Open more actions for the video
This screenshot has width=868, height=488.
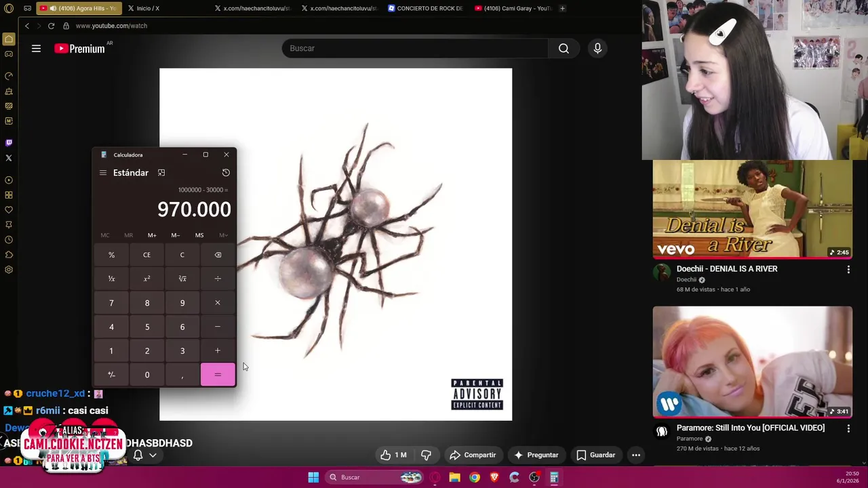point(636,455)
